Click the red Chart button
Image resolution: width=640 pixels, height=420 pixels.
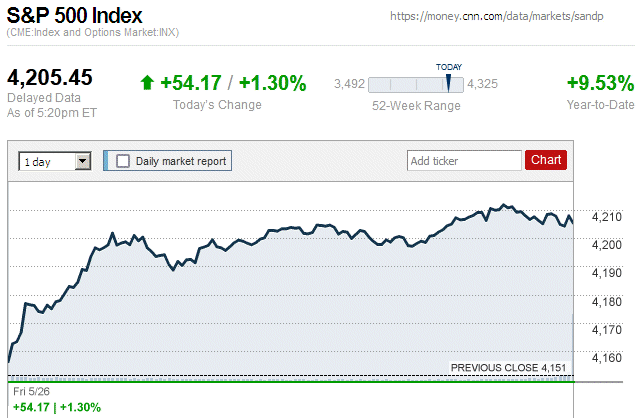tap(546, 160)
